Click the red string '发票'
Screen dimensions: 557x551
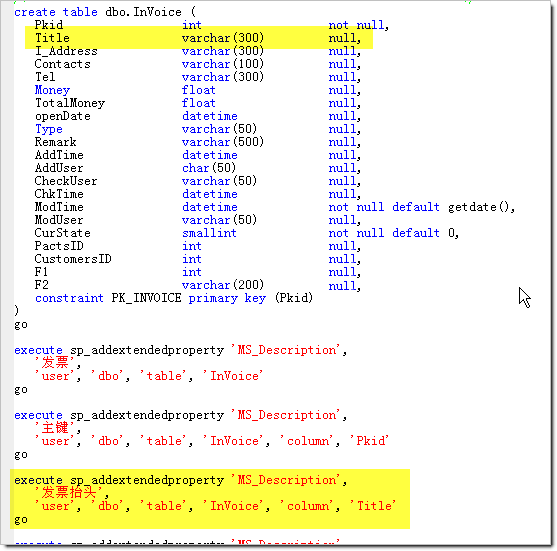click(x=55, y=363)
